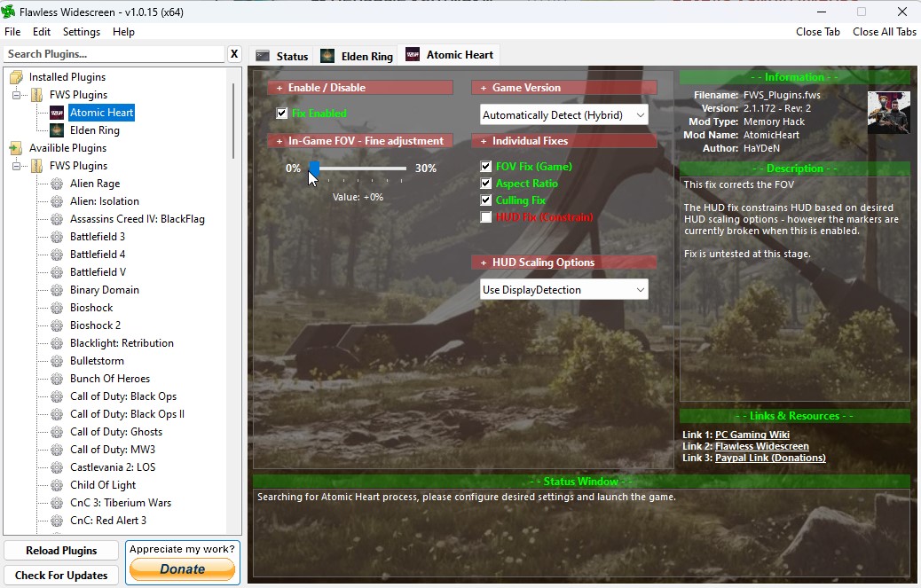Screen dimensions: 921x588
Task: Open the Settings menu
Action: (x=81, y=32)
